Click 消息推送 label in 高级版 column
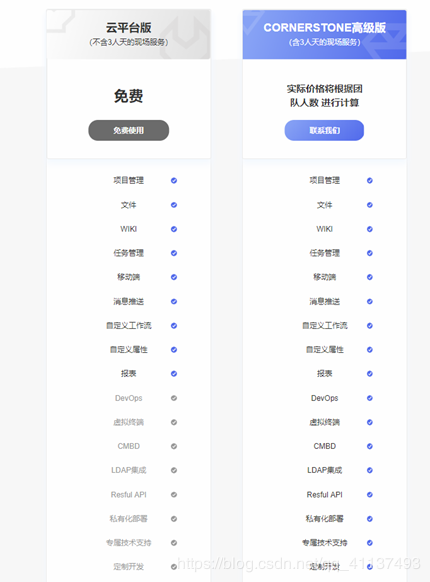Screen dimensions: 430x582 (324, 301)
